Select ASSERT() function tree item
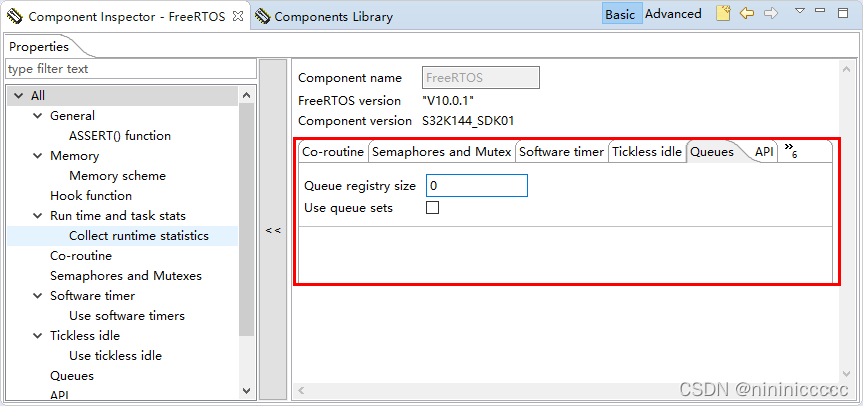This screenshot has width=863, height=406. (120, 136)
